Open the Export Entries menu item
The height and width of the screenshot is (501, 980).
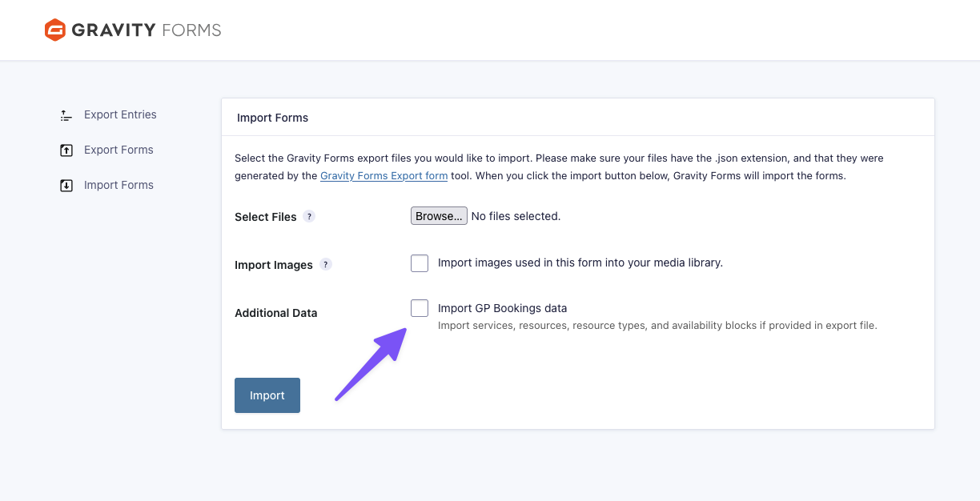pyautogui.click(x=120, y=114)
